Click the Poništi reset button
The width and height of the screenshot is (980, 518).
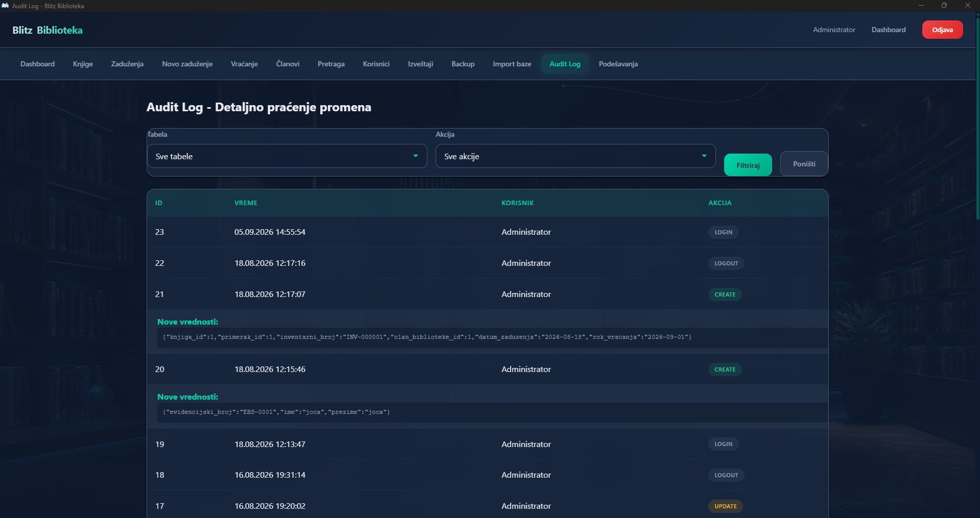(x=804, y=164)
